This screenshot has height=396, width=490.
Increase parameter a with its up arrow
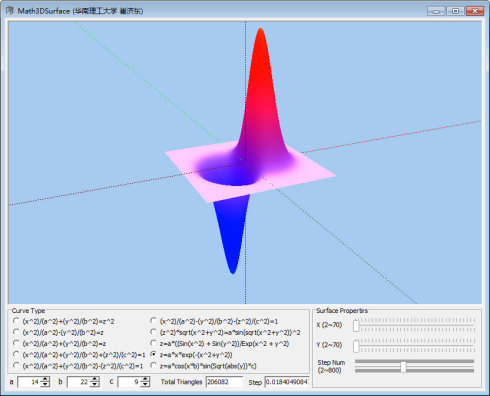pos(45,379)
